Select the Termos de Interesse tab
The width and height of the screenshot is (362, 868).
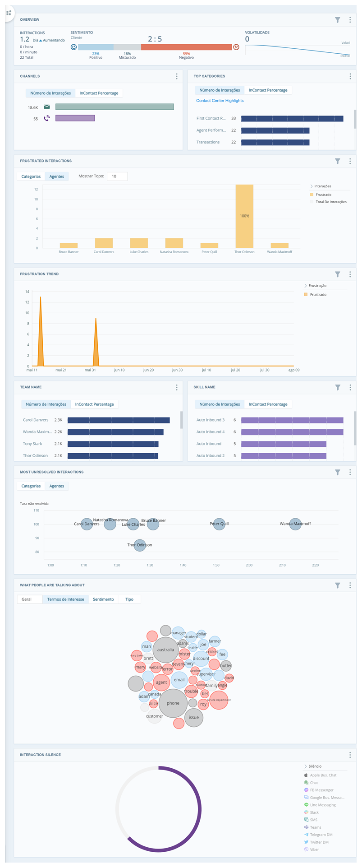pos(66,599)
